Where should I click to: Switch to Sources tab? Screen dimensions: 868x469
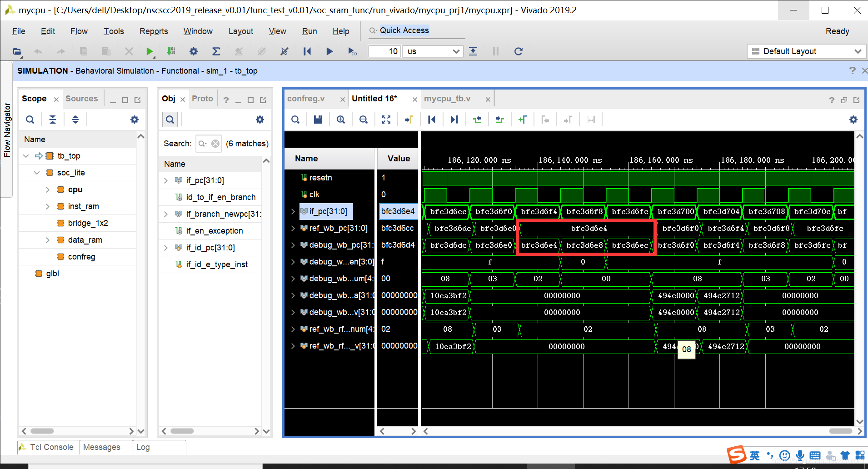pos(82,99)
